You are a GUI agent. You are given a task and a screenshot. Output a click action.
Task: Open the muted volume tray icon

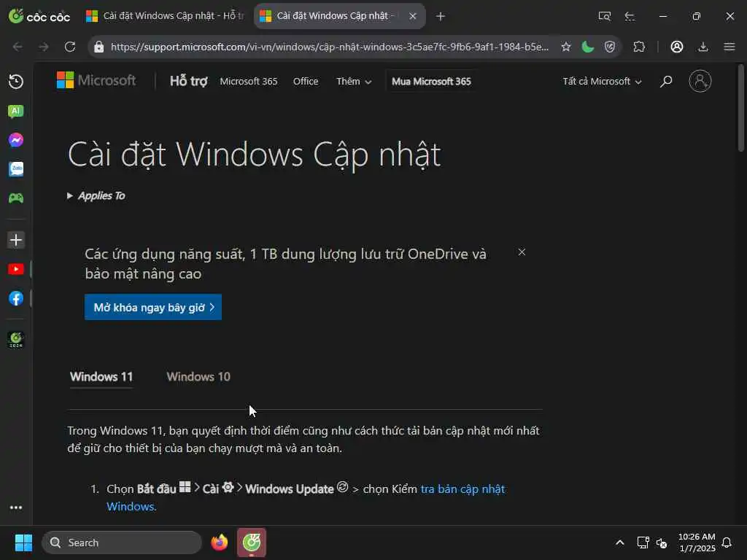(x=662, y=542)
